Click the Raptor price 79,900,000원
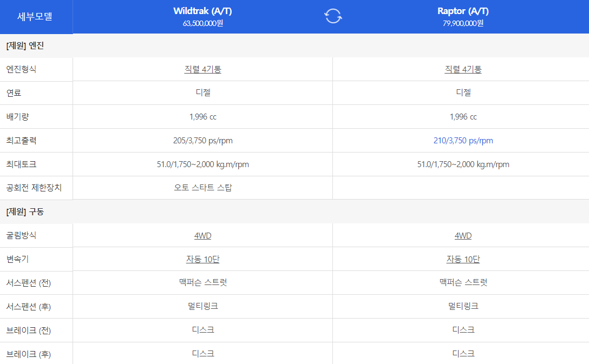The height and width of the screenshot is (364, 589). [463, 23]
